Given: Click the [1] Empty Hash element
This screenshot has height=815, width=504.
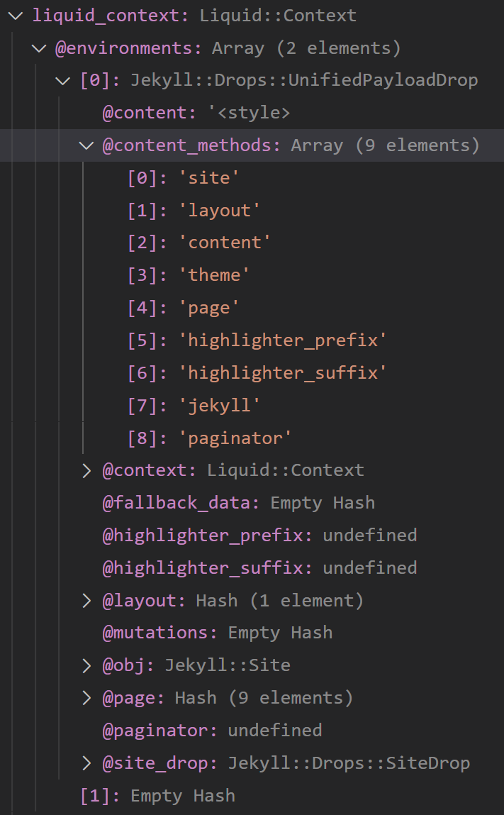Looking at the screenshot, I should click(x=157, y=796).
